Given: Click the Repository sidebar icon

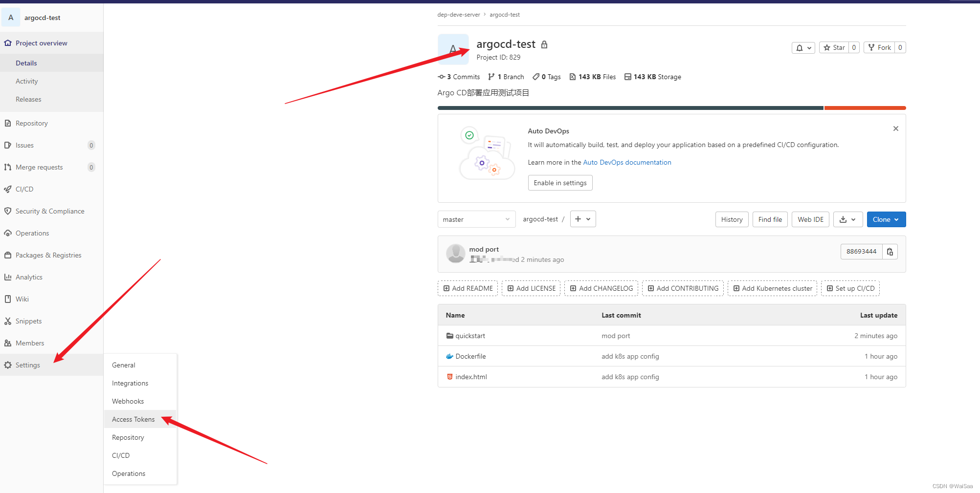Looking at the screenshot, I should [8, 123].
